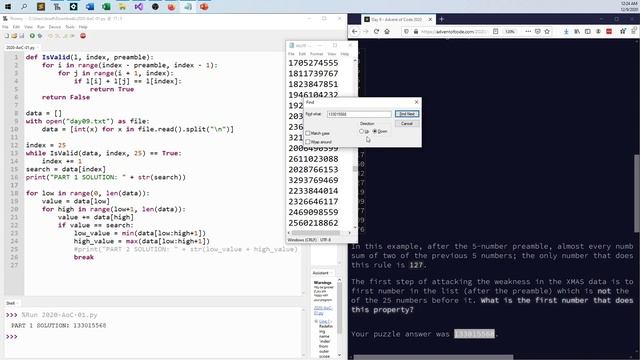Open the Firefox library icon

tap(577, 31)
